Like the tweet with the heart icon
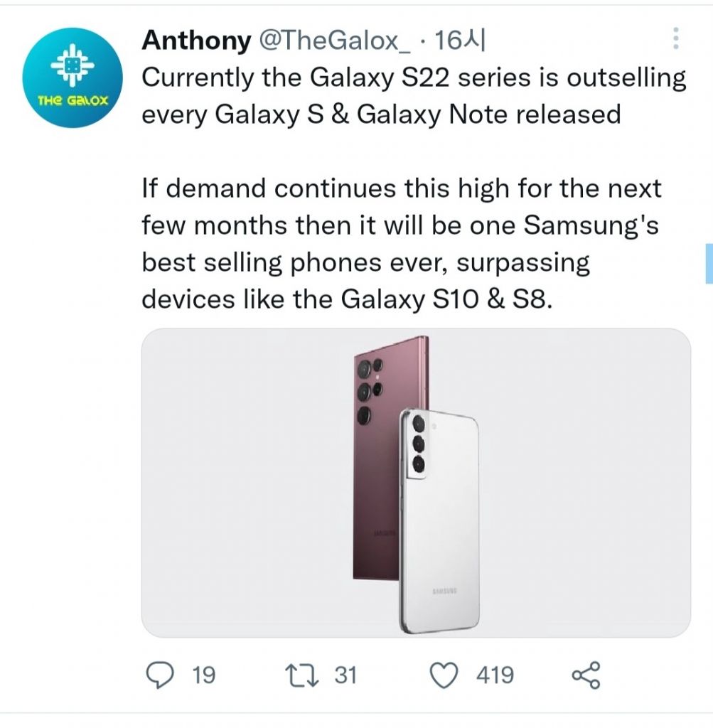713x728 pixels. pos(446,674)
